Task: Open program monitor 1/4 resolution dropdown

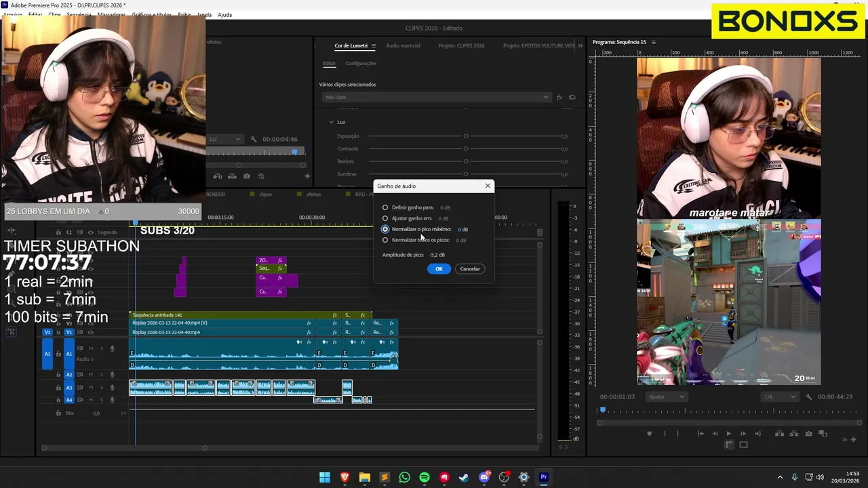Action: click(x=779, y=396)
